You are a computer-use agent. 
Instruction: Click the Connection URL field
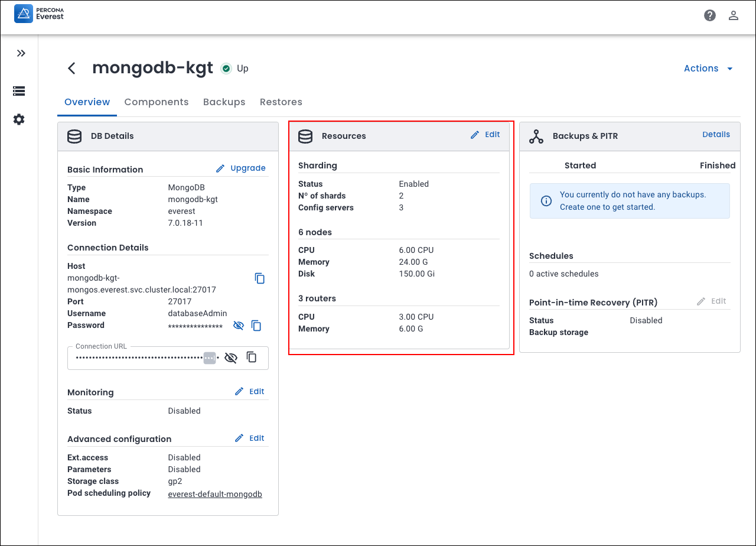point(139,358)
